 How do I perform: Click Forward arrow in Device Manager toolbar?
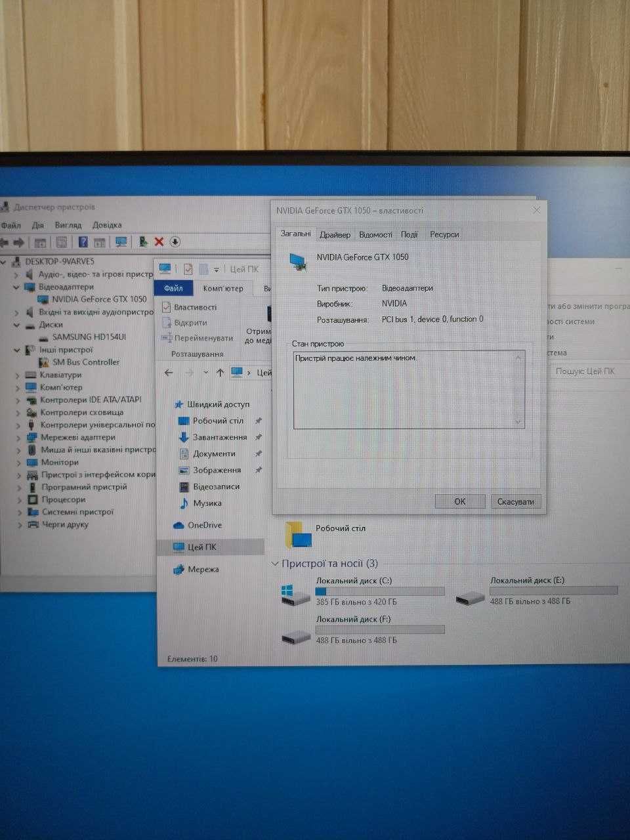click(x=18, y=242)
